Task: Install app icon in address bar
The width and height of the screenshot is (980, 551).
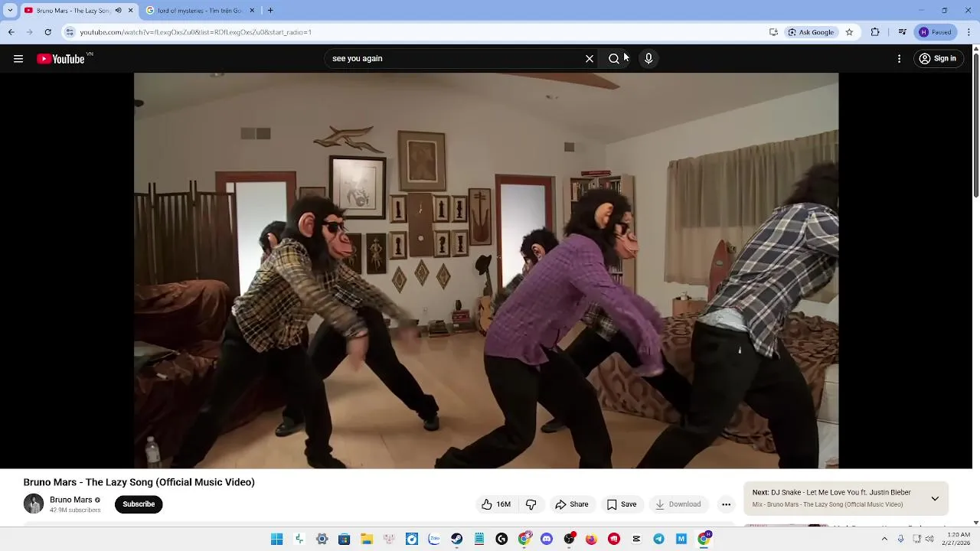Action: pyautogui.click(x=773, y=32)
